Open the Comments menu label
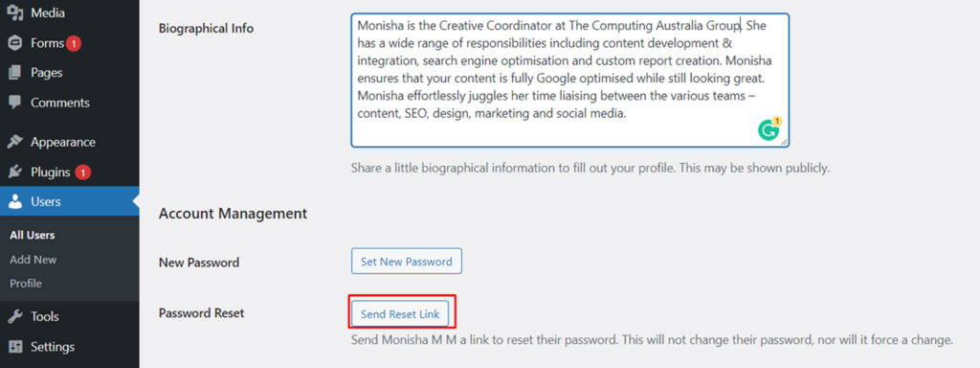 (x=60, y=103)
